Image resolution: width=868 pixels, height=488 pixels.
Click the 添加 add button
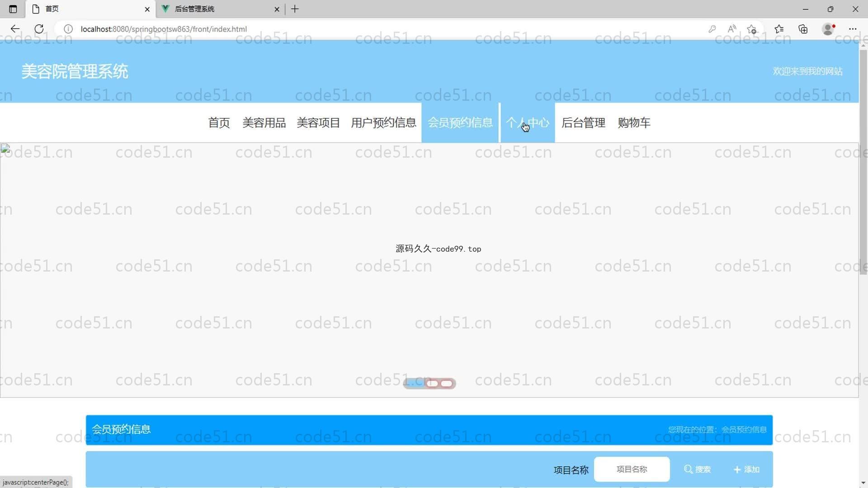point(746,469)
